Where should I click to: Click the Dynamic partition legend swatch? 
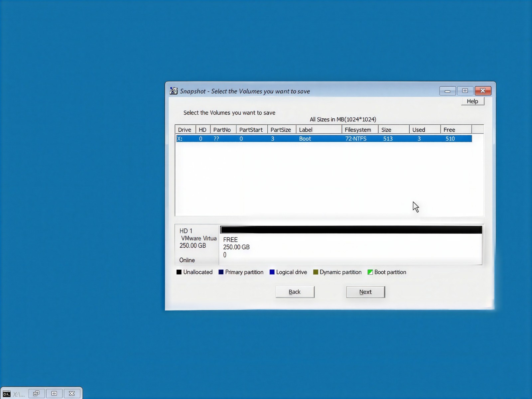click(x=316, y=272)
